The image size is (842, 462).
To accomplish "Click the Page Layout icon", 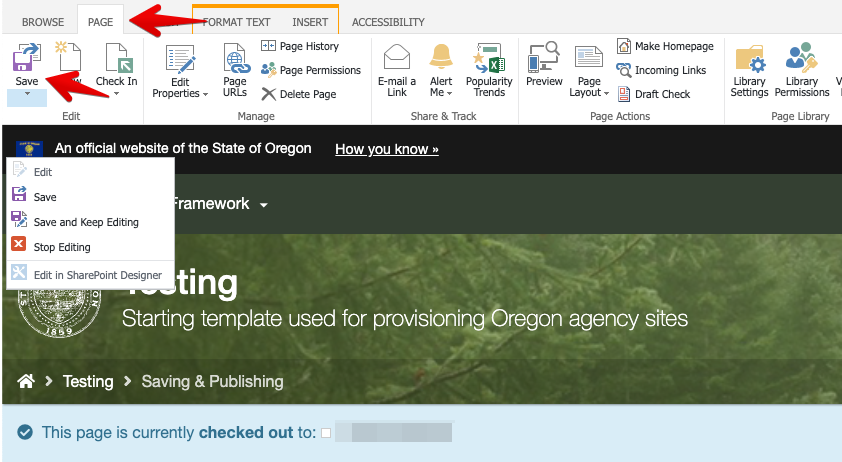I will click(x=589, y=57).
